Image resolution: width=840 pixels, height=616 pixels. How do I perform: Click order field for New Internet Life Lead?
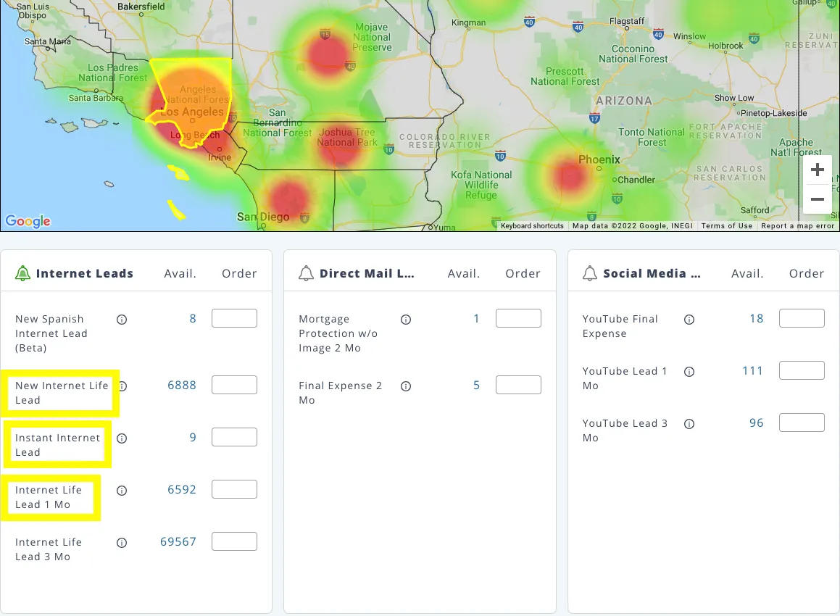click(x=234, y=385)
